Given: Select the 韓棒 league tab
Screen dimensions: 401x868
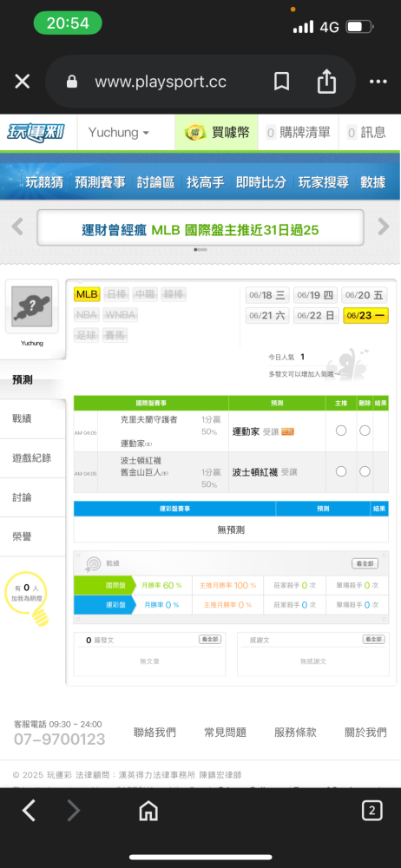Looking at the screenshot, I should pyautogui.click(x=174, y=294).
